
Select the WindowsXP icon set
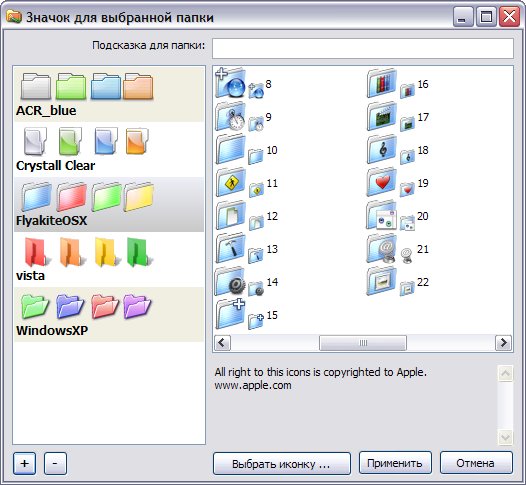109,314
